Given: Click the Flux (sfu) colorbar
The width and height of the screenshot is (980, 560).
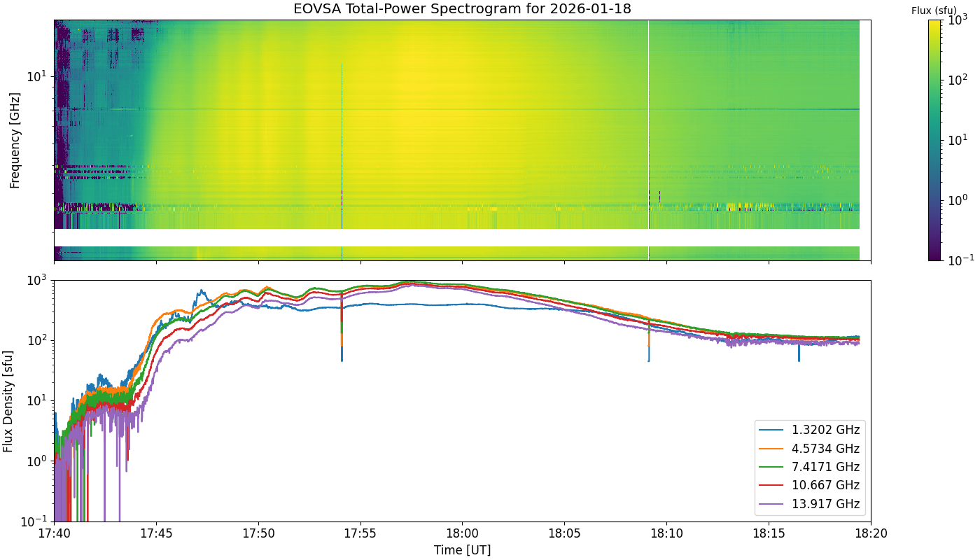Looking at the screenshot, I should tap(934, 140).
